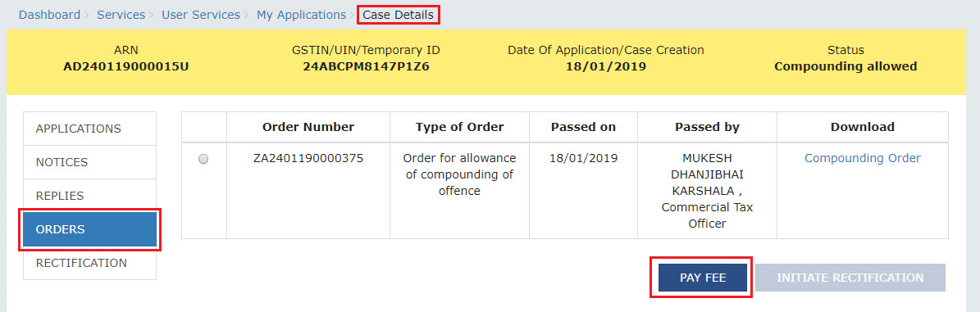The height and width of the screenshot is (312, 980).
Task: Open the RECTIFICATION tab
Action: (x=90, y=263)
